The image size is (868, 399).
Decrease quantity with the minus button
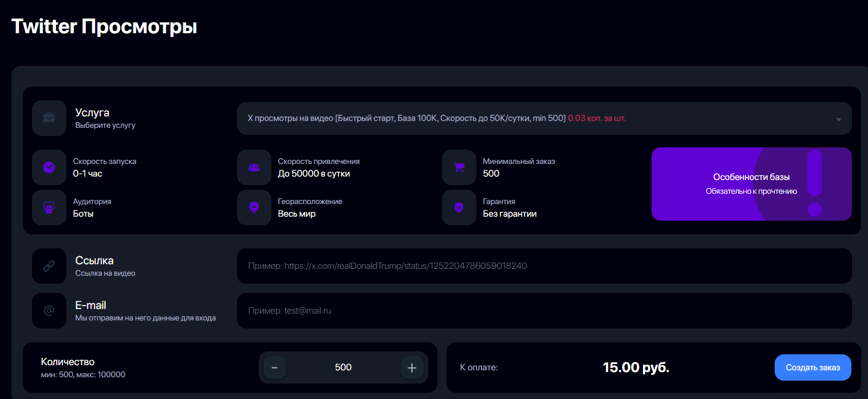click(x=275, y=367)
